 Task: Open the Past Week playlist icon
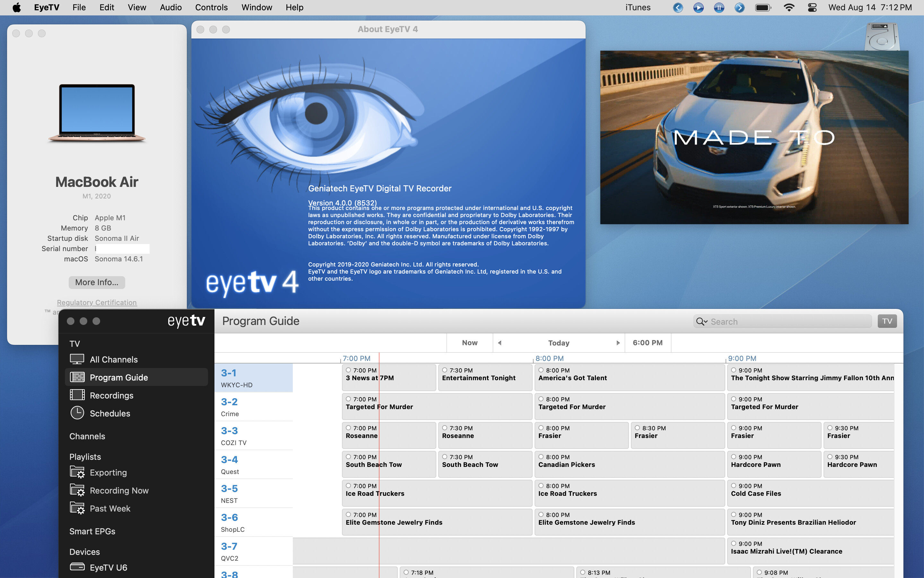(x=77, y=508)
